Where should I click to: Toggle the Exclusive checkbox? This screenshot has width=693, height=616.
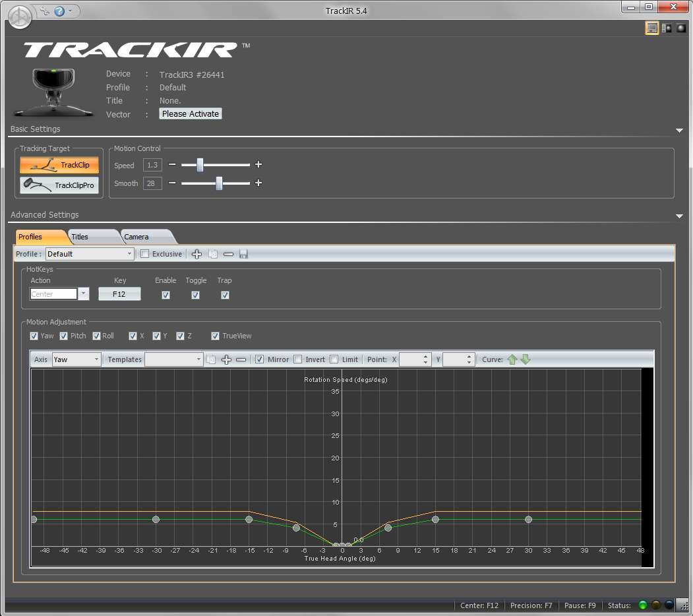[144, 254]
